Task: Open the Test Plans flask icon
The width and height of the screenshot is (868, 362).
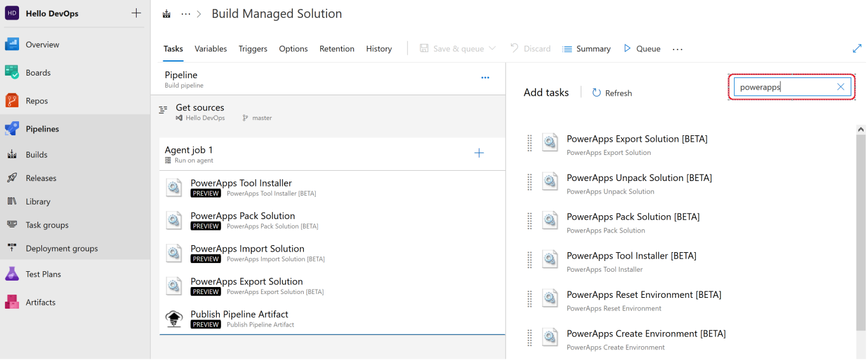Action: click(12, 274)
